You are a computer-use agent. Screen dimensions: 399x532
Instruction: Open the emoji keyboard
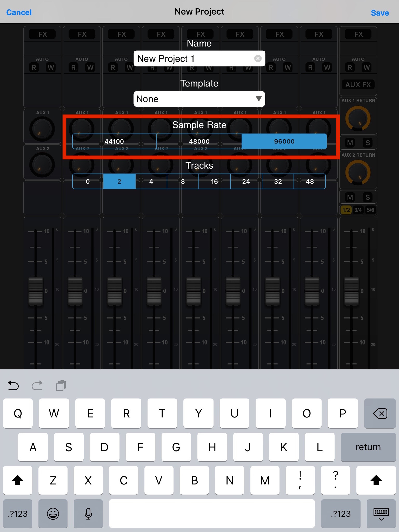point(53,514)
